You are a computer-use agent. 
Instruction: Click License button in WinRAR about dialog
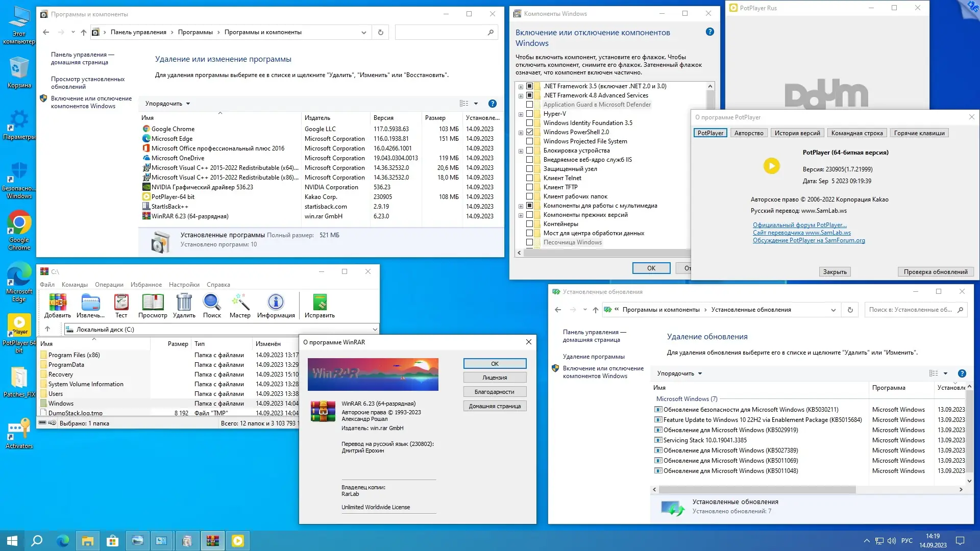tap(494, 378)
